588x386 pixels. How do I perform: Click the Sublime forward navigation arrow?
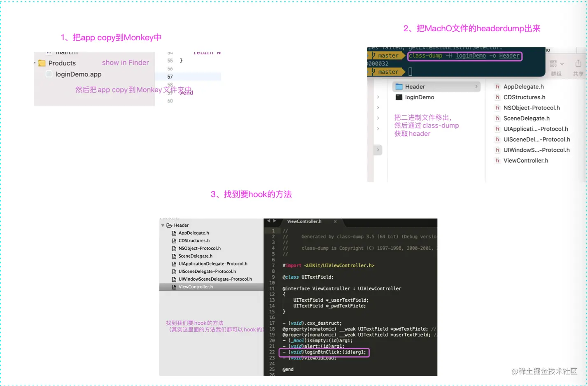pyautogui.click(x=274, y=221)
